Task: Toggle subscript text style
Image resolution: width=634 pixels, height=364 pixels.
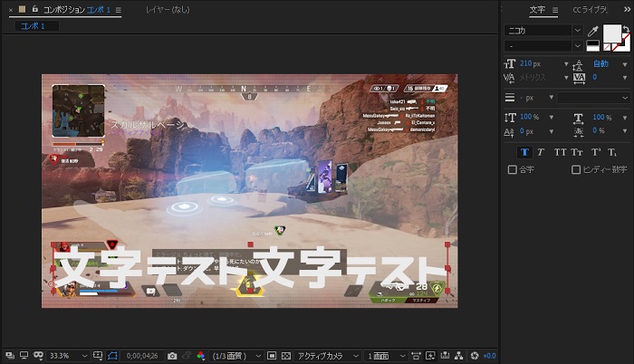Action: (611, 152)
